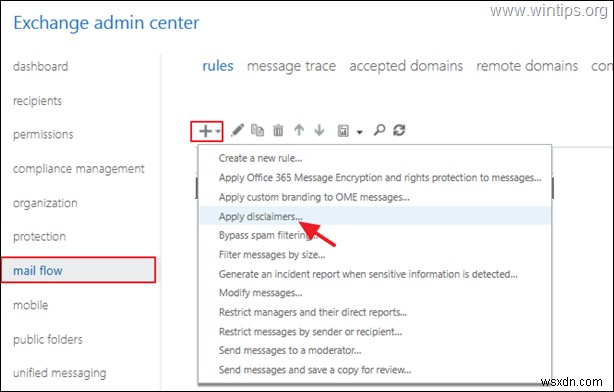Move rule up with arrow icon
This screenshot has height=392, width=614.
(299, 130)
